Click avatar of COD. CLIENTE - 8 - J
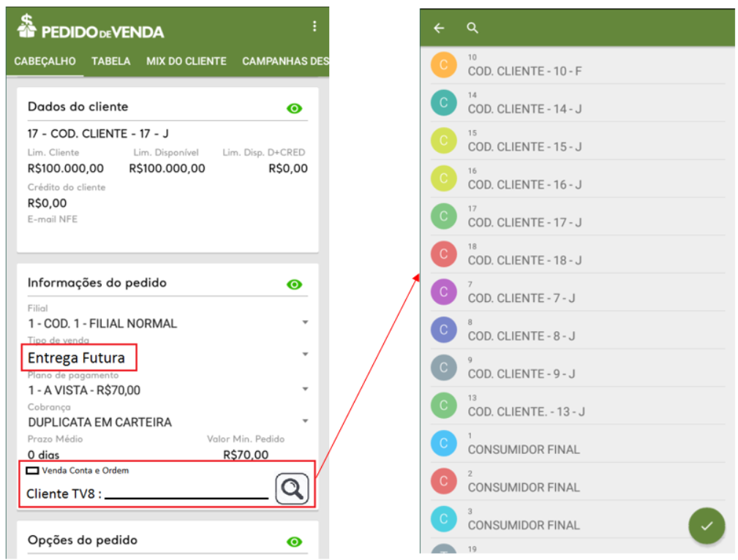Image resolution: width=738 pixels, height=560 pixels. (x=443, y=330)
